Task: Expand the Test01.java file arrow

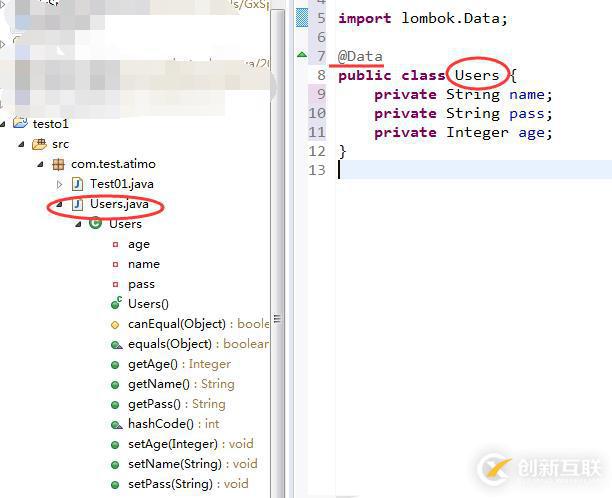Action: 60,184
